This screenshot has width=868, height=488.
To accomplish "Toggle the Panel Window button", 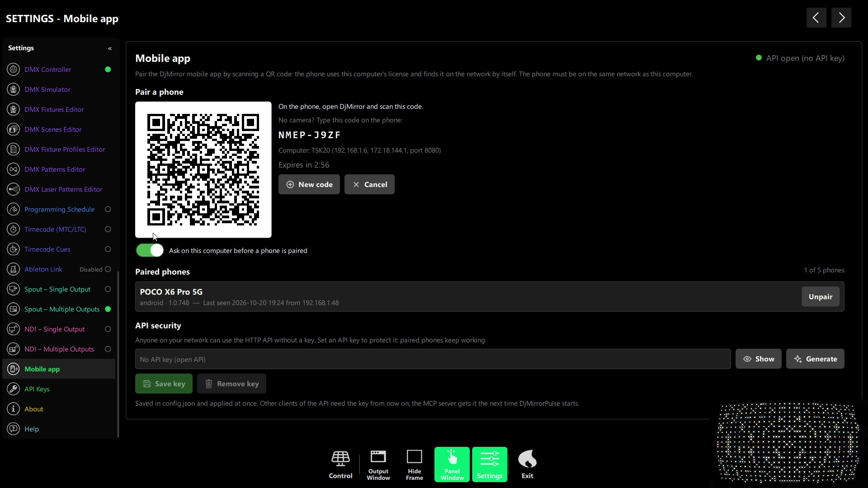I will 452,465.
